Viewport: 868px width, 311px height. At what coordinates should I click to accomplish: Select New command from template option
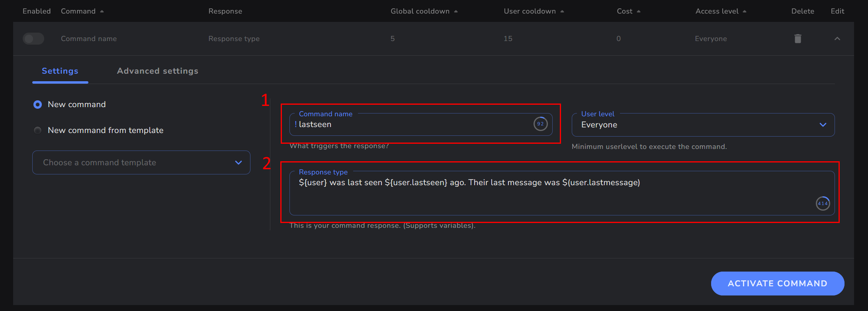click(x=38, y=130)
